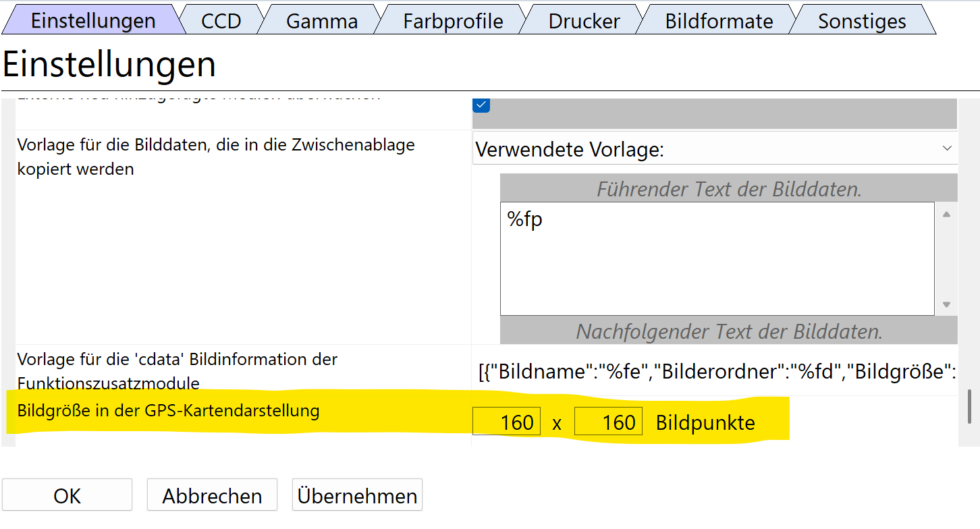The height and width of the screenshot is (529, 980).
Task: Click the first 160 width field
Action: click(x=506, y=422)
